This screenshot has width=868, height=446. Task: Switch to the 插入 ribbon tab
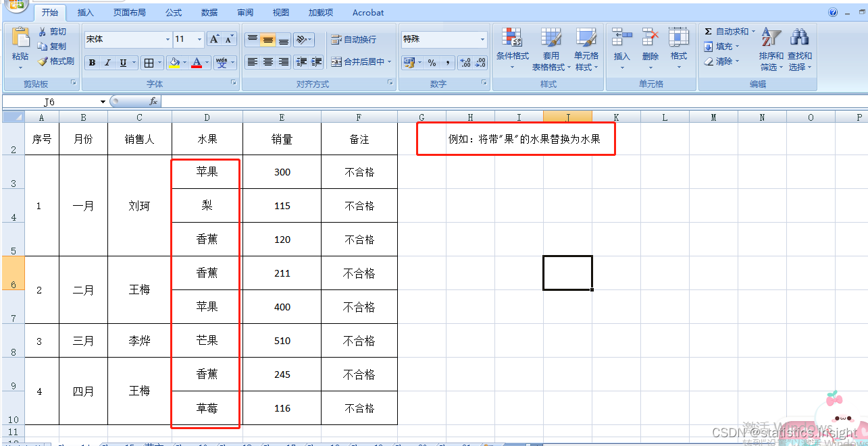[x=84, y=11]
